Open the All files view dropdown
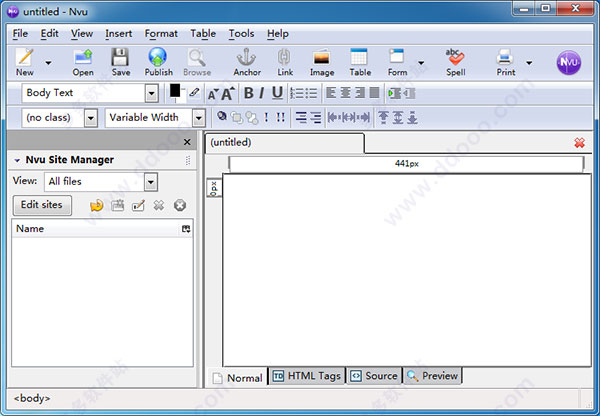This screenshot has width=600, height=416. [151, 182]
